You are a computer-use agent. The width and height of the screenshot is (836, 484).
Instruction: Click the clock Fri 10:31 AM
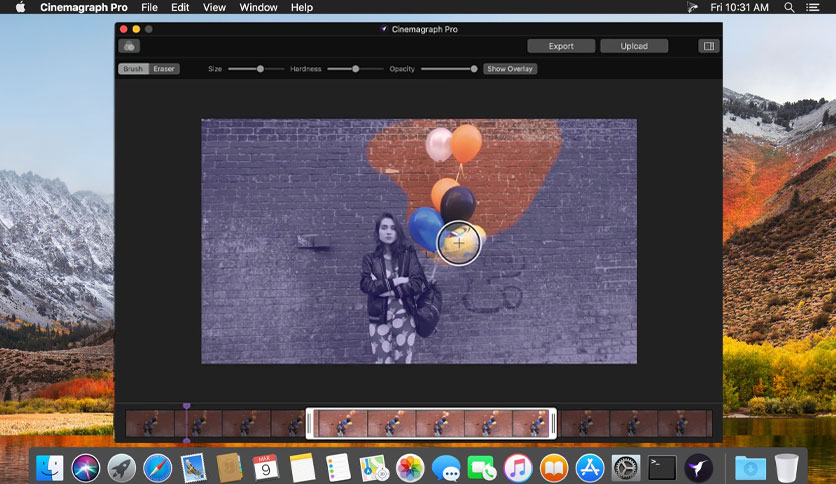(x=739, y=7)
